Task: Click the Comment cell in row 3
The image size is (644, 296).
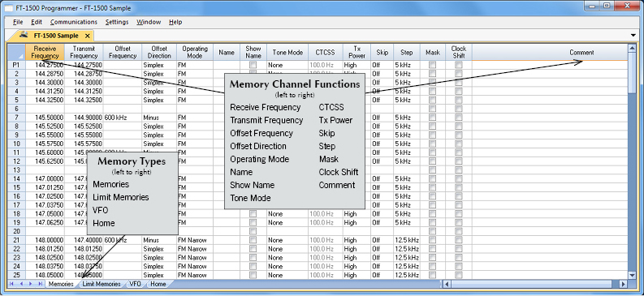Action: (x=550, y=83)
